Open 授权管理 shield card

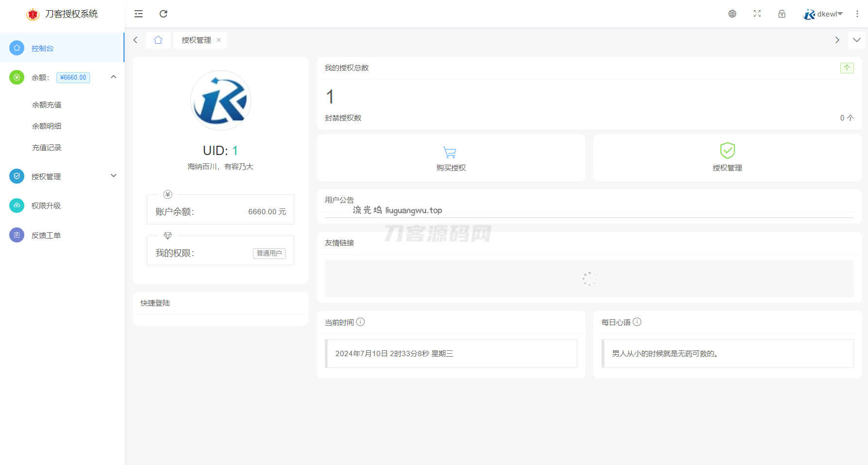click(727, 158)
